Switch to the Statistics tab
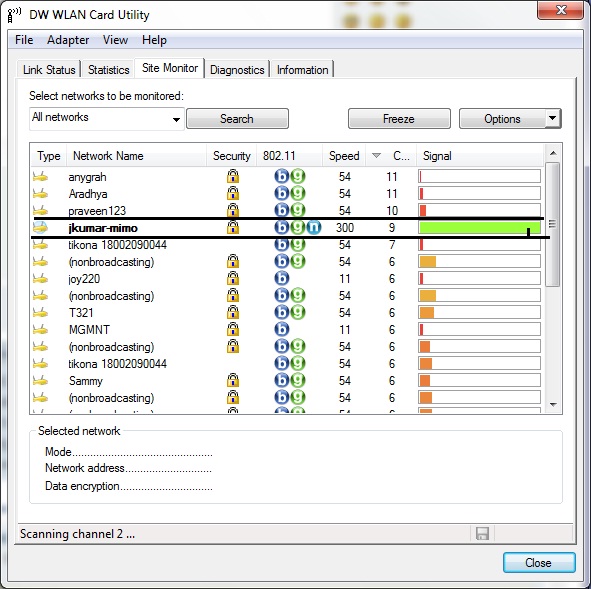The image size is (591, 589). coord(109,70)
